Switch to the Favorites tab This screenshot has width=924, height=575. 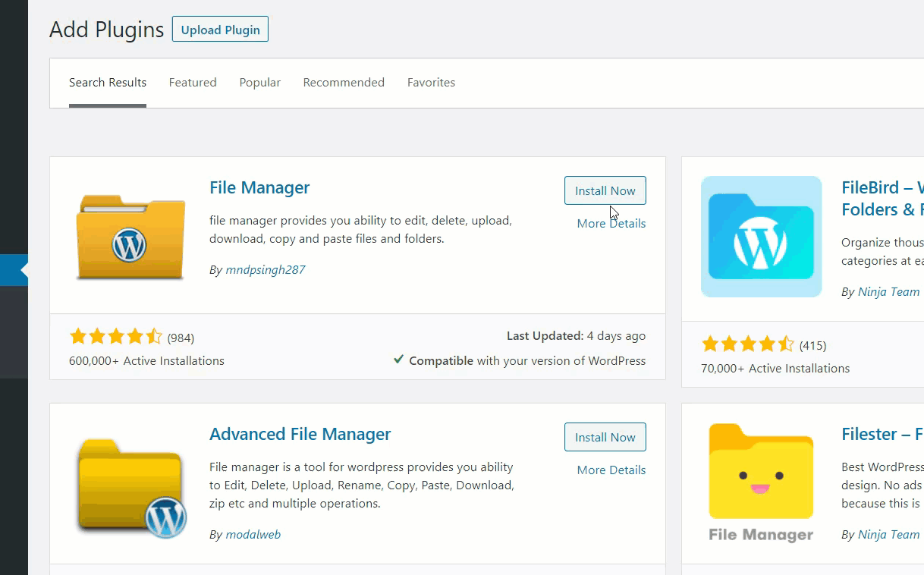coord(431,83)
